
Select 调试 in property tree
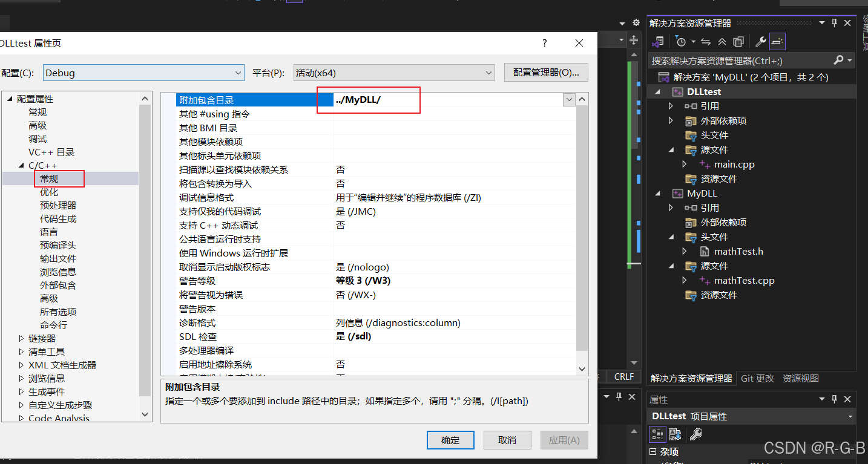pos(38,139)
